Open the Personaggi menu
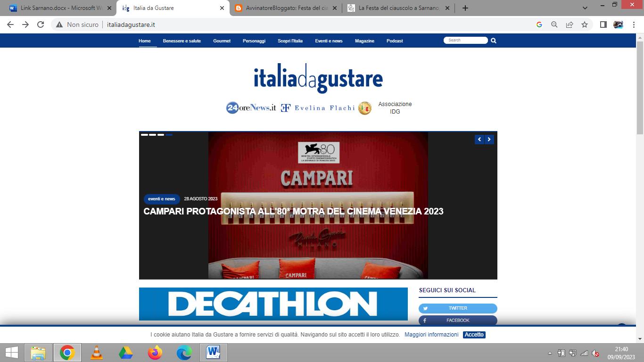Image resolution: width=644 pixels, height=362 pixels. coord(254,41)
